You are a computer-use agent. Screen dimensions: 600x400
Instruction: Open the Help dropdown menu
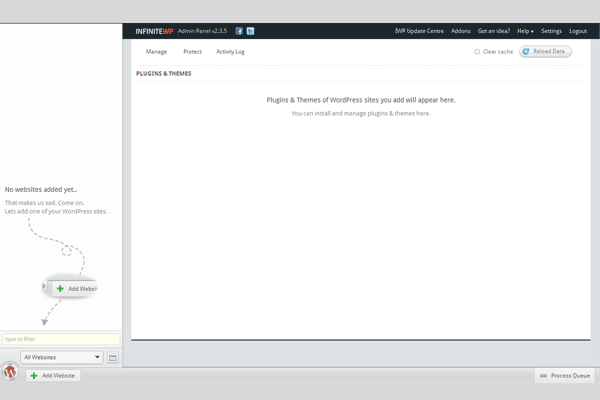[x=525, y=31]
